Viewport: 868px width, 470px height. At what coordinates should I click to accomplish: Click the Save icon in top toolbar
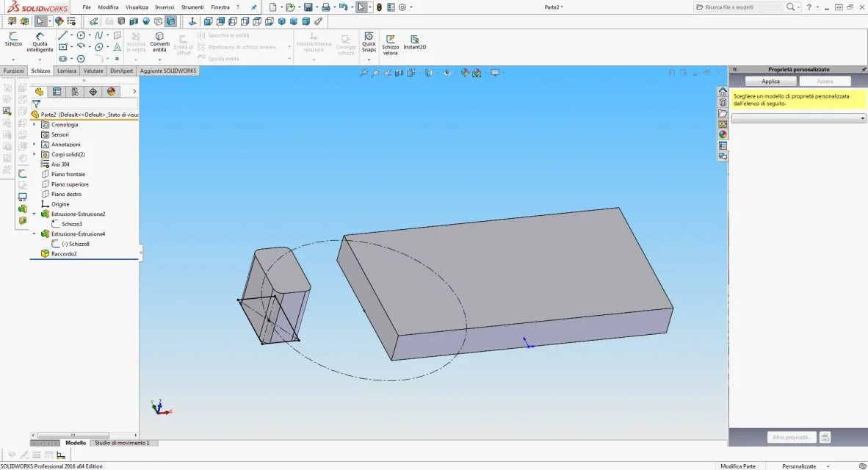(x=308, y=7)
